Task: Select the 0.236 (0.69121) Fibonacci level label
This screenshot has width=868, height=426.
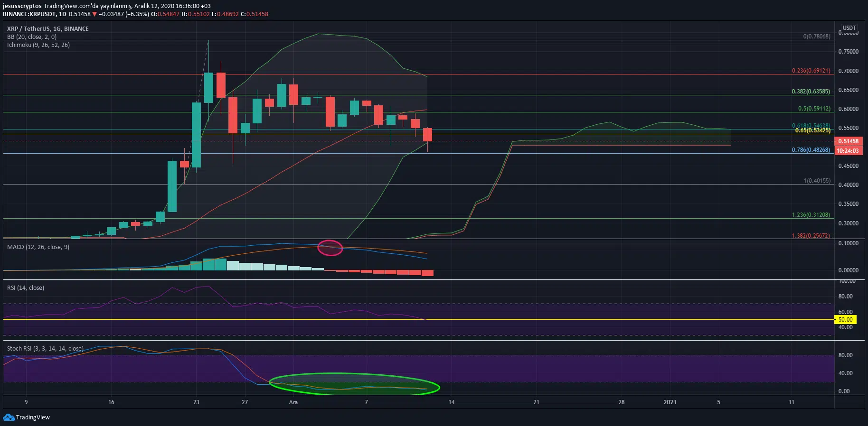Action: 811,71
